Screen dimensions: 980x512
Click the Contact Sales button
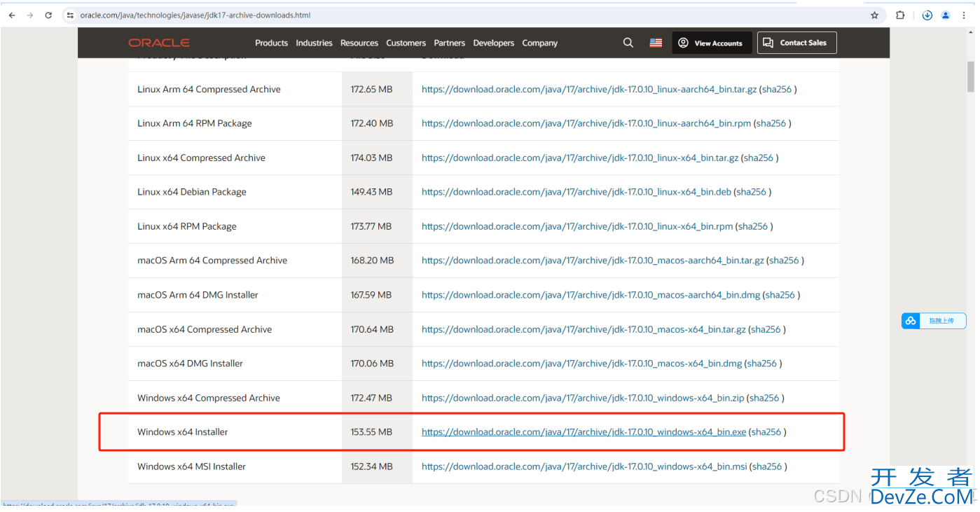coord(796,43)
